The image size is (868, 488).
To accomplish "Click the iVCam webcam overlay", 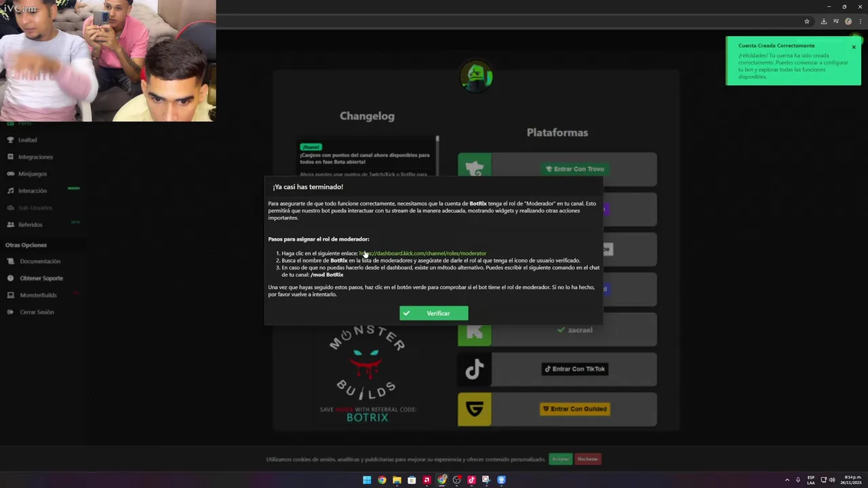I will pos(108,61).
